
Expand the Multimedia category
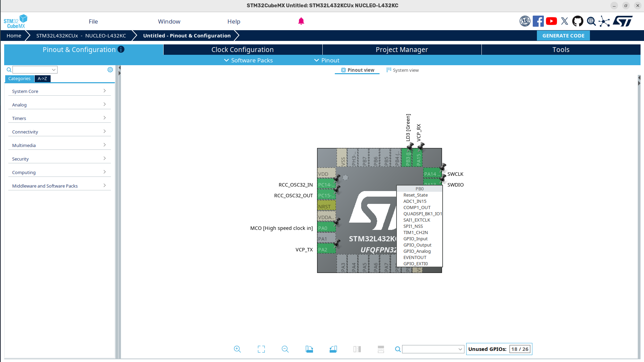(59, 145)
